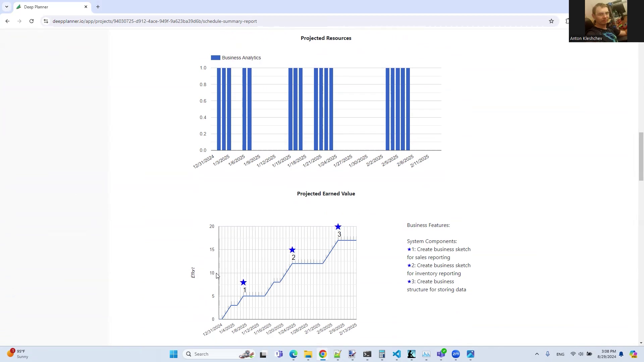644x362 pixels.
Task: Switch input language ENG indicator
Action: tap(560, 354)
